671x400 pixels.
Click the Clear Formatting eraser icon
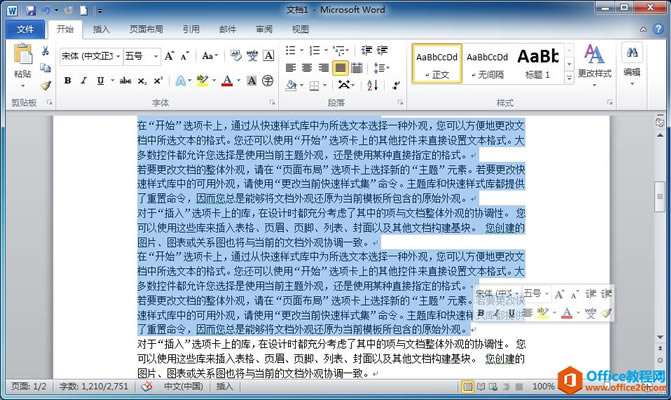[x=236, y=56]
